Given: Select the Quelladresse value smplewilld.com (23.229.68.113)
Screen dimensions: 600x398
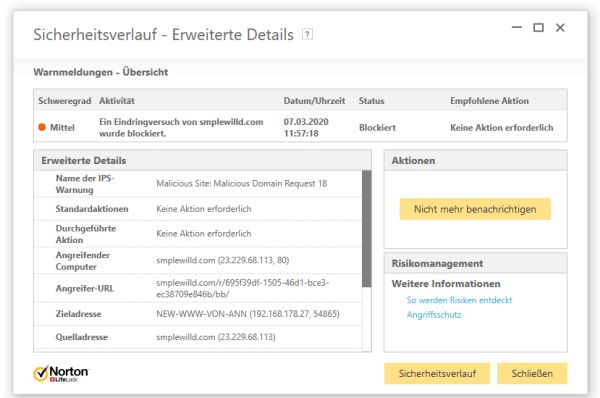Looking at the screenshot, I should point(216,337).
